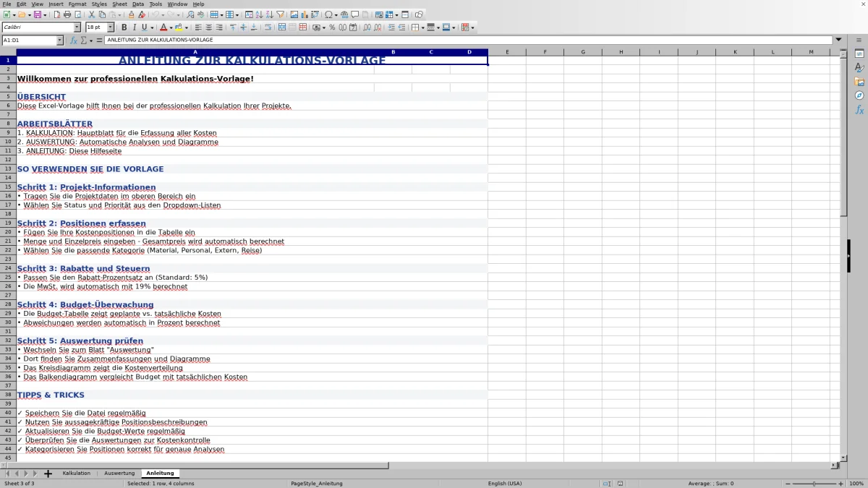
Task: Apply percent number format
Action: click(x=333, y=27)
